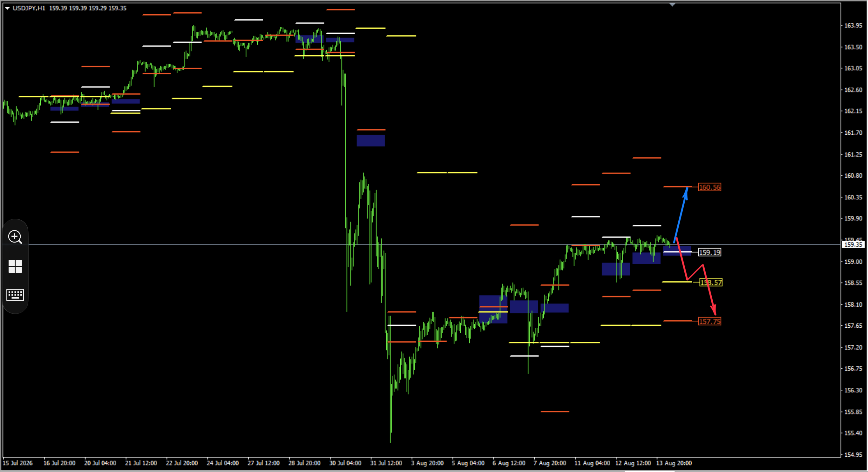This screenshot has height=472, width=868.
Task: Click the 163.05 price axis value
Action: (853, 68)
